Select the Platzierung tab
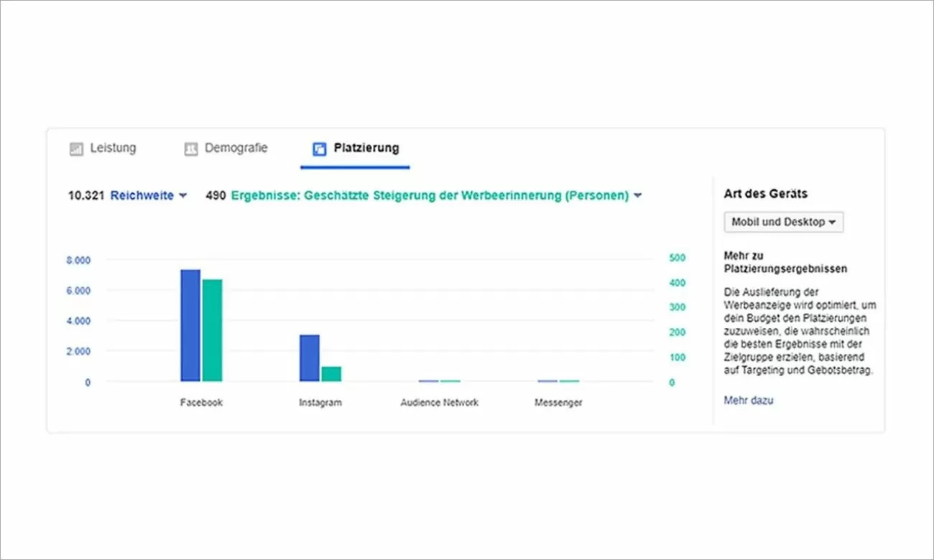The height and width of the screenshot is (560, 934). click(x=366, y=148)
